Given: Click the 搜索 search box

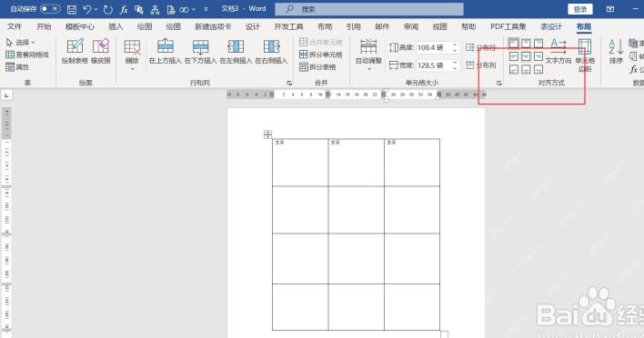Looking at the screenshot, I should (368, 9).
